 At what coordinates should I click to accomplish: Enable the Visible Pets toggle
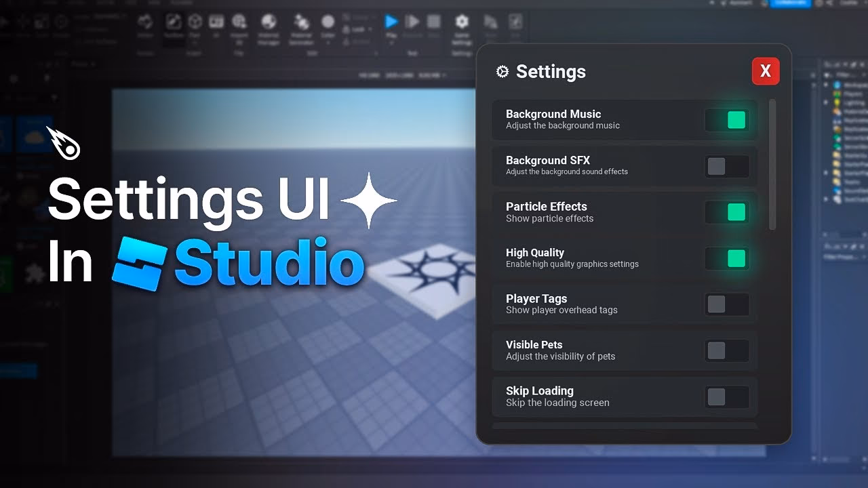[727, 350]
